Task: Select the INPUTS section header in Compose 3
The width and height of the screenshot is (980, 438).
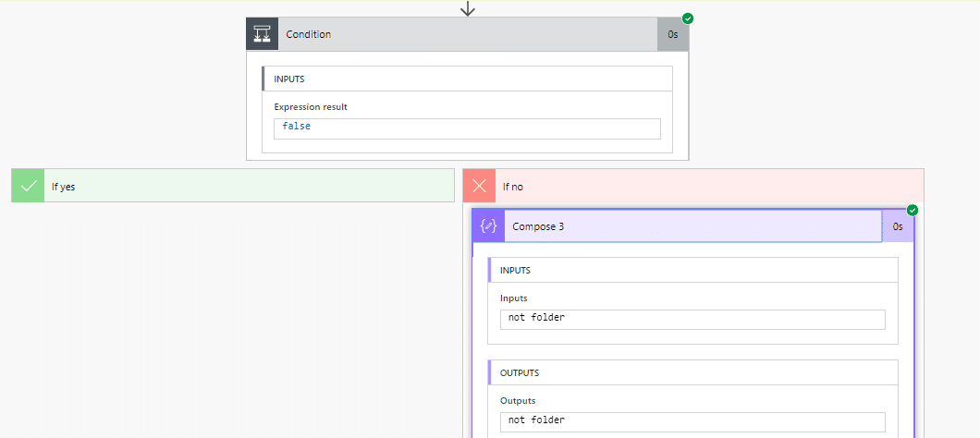Action: (692, 270)
